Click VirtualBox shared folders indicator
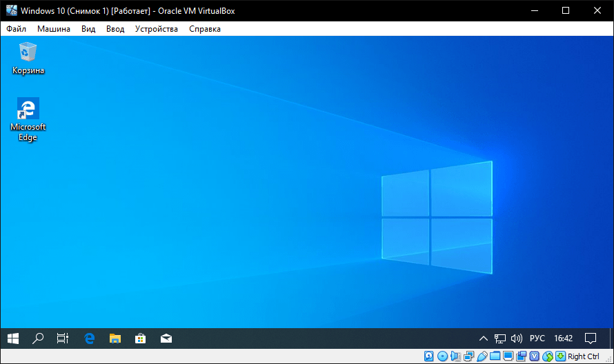The image size is (614, 364). pyautogui.click(x=495, y=356)
